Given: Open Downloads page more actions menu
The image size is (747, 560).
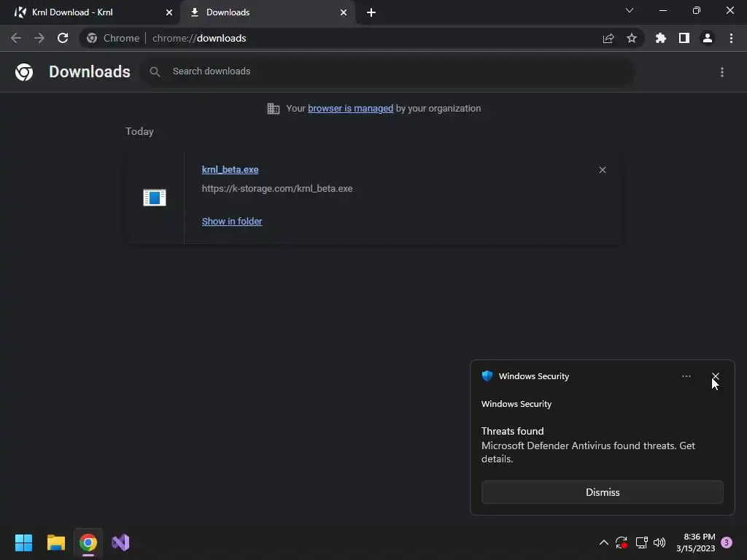Looking at the screenshot, I should click(722, 72).
